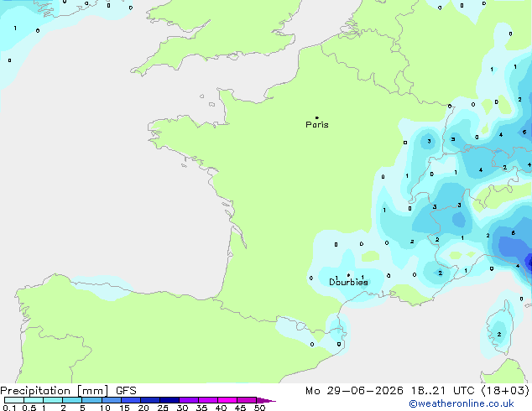Click the Dourbies location label
The image size is (532, 411).
coord(348,282)
